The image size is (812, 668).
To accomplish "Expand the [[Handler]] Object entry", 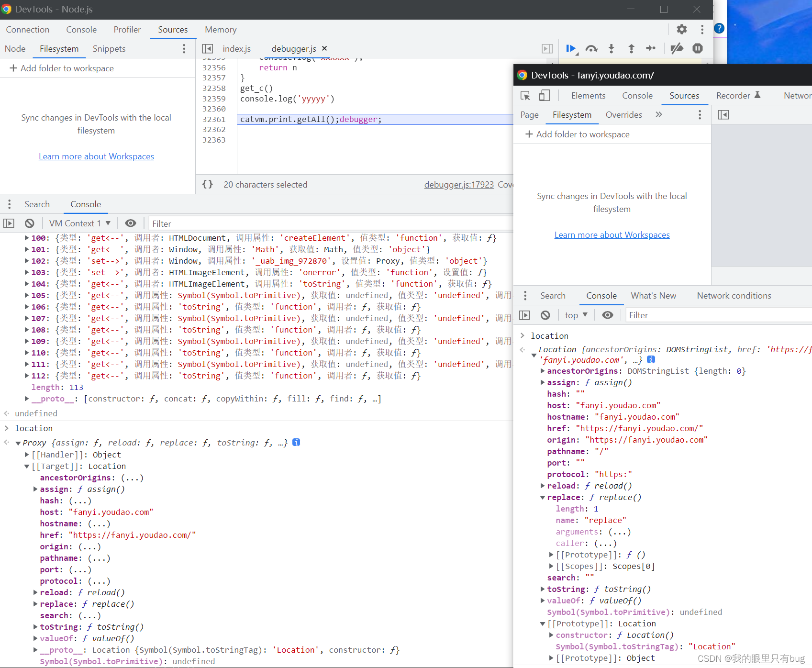I will pyautogui.click(x=27, y=455).
